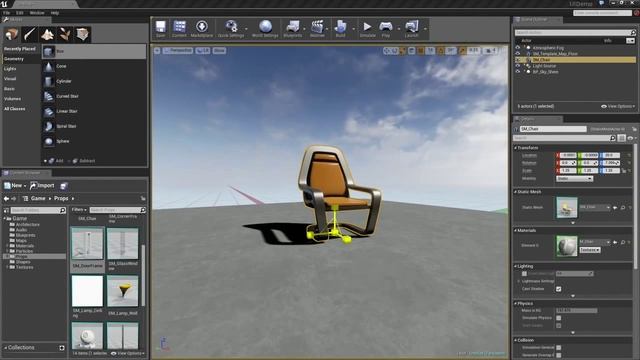
Task: Open the File menu
Action: pyautogui.click(x=7, y=13)
